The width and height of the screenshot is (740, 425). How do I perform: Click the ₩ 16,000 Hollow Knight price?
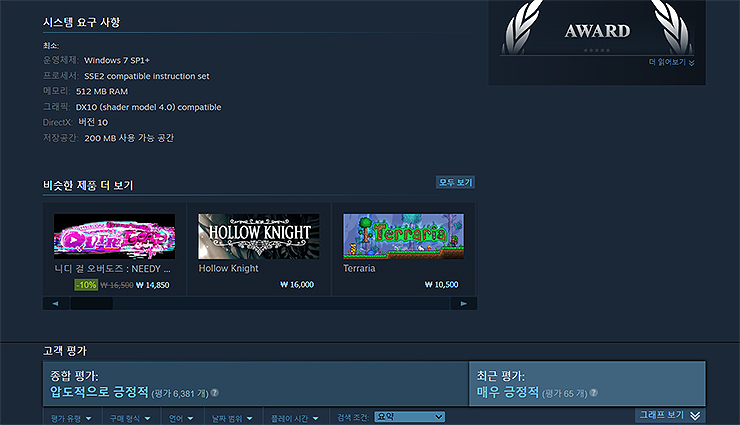[x=297, y=284]
